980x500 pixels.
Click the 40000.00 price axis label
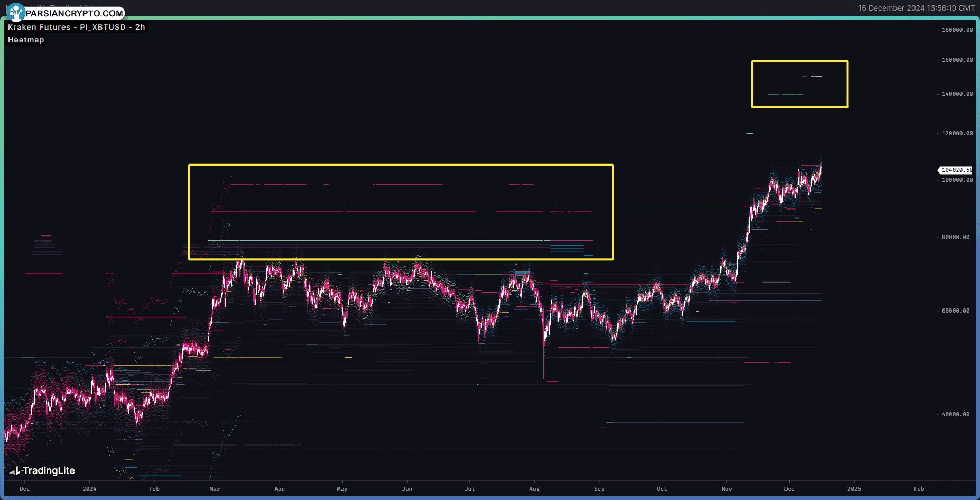(x=956, y=414)
